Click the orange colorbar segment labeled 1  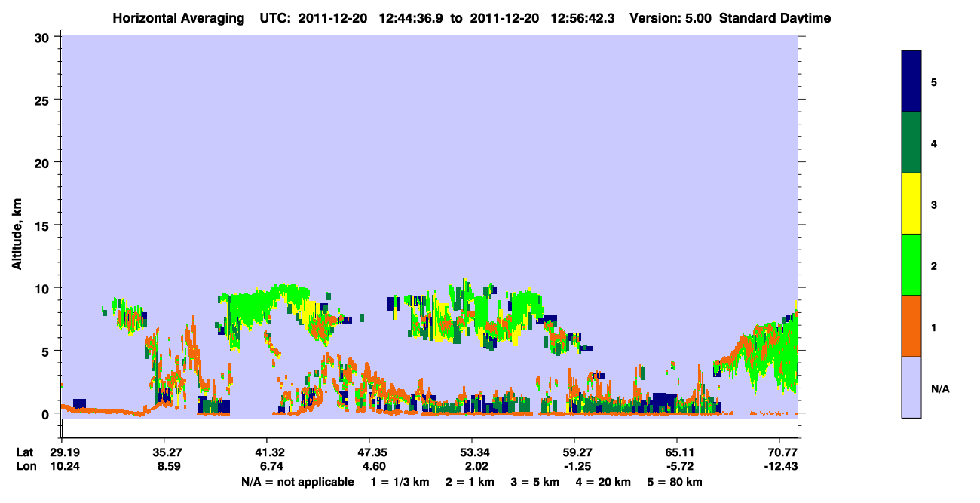pos(911,326)
